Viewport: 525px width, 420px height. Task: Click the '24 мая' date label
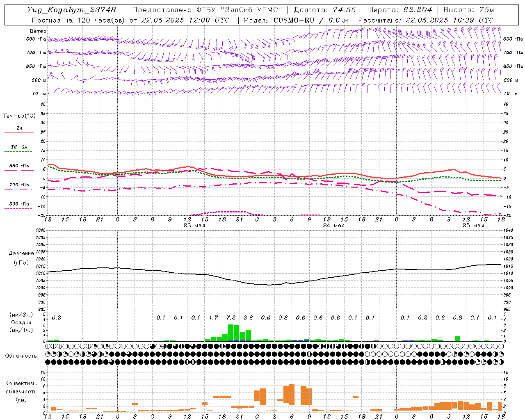coord(334,226)
